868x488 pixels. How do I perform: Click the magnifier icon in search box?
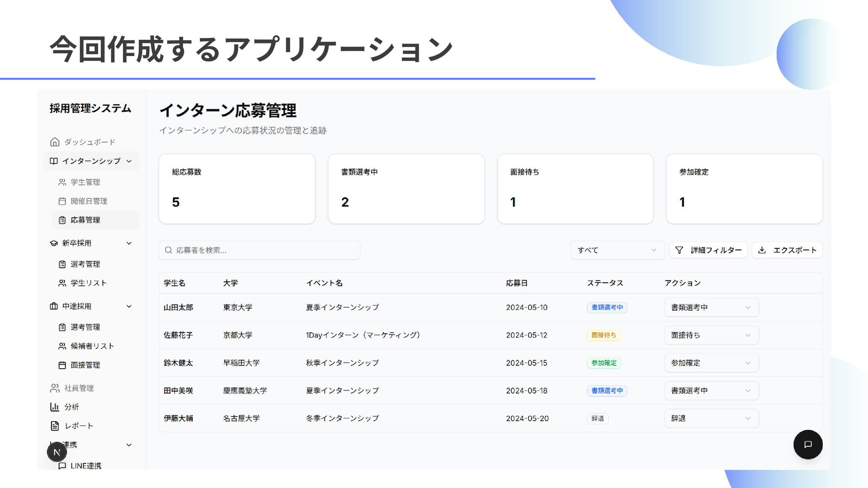pyautogui.click(x=168, y=250)
